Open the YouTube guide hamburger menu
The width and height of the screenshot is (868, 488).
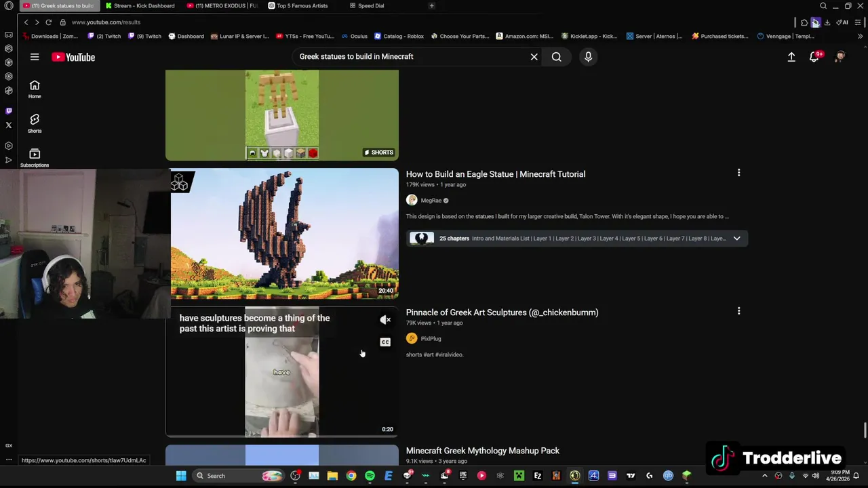click(x=35, y=57)
